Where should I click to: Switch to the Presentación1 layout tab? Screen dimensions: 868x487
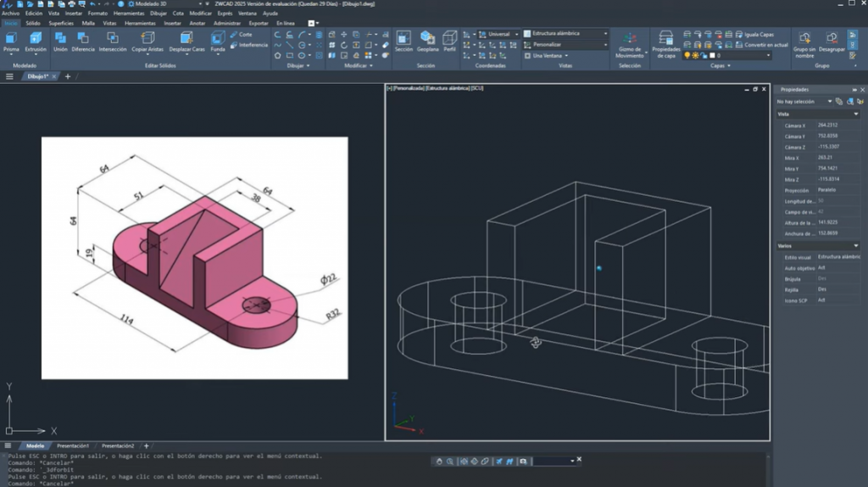(x=72, y=445)
